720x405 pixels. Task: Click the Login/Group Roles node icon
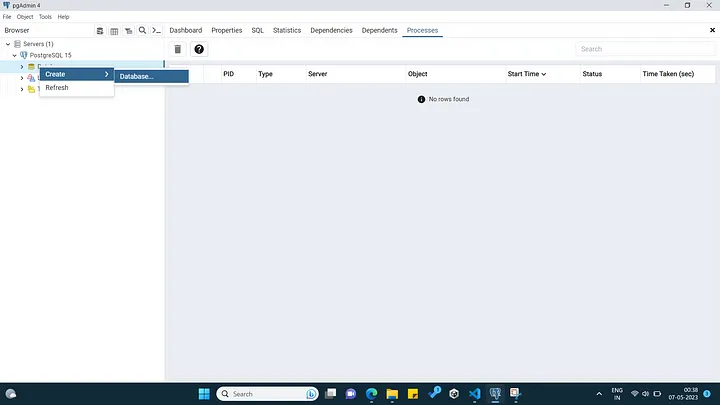pos(31,78)
